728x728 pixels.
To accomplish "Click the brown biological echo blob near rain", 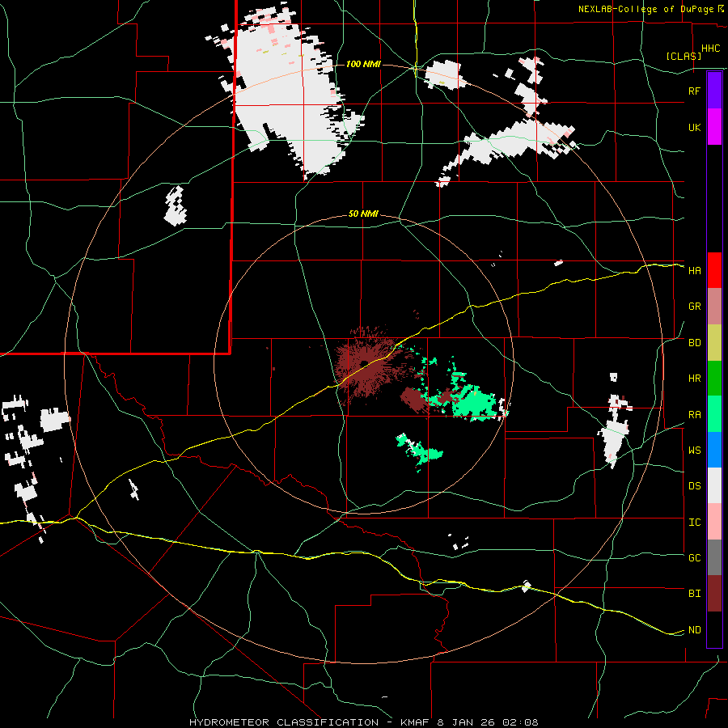I will point(415,400).
